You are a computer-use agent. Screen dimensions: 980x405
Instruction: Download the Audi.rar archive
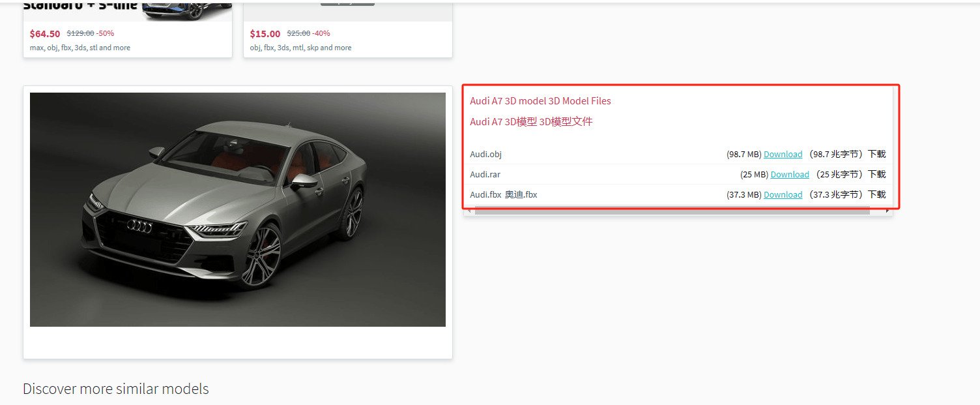pos(789,174)
